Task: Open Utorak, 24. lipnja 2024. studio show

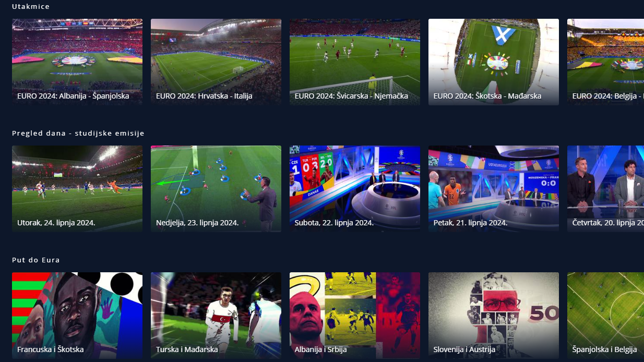Action: [x=77, y=189]
